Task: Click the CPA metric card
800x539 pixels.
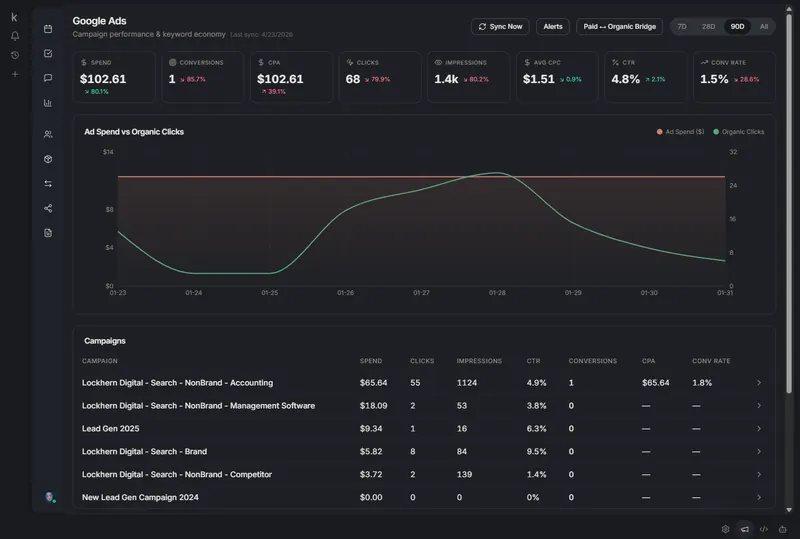Action: (291, 77)
